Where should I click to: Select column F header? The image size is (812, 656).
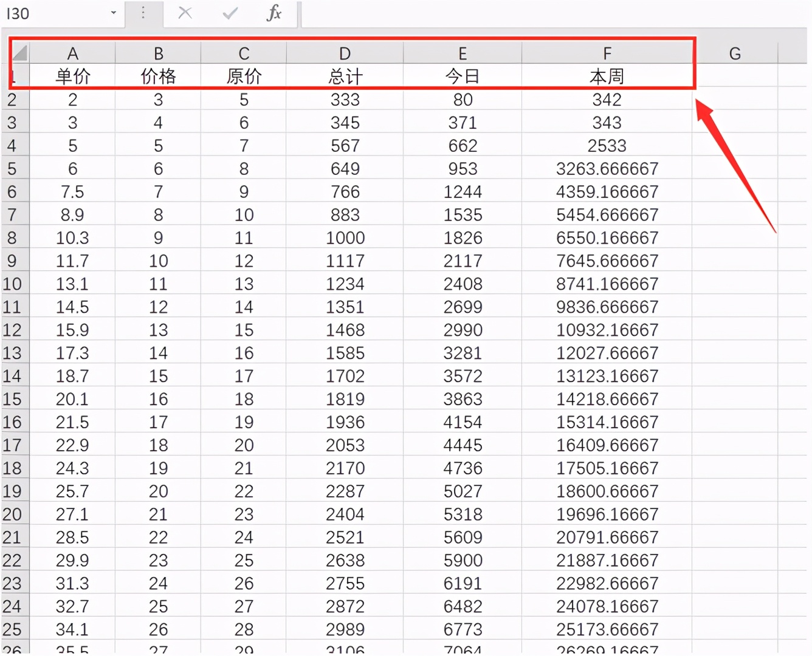tap(607, 53)
